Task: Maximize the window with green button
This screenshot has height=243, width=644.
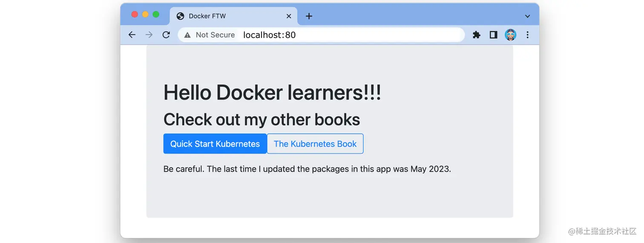Action: click(x=156, y=14)
